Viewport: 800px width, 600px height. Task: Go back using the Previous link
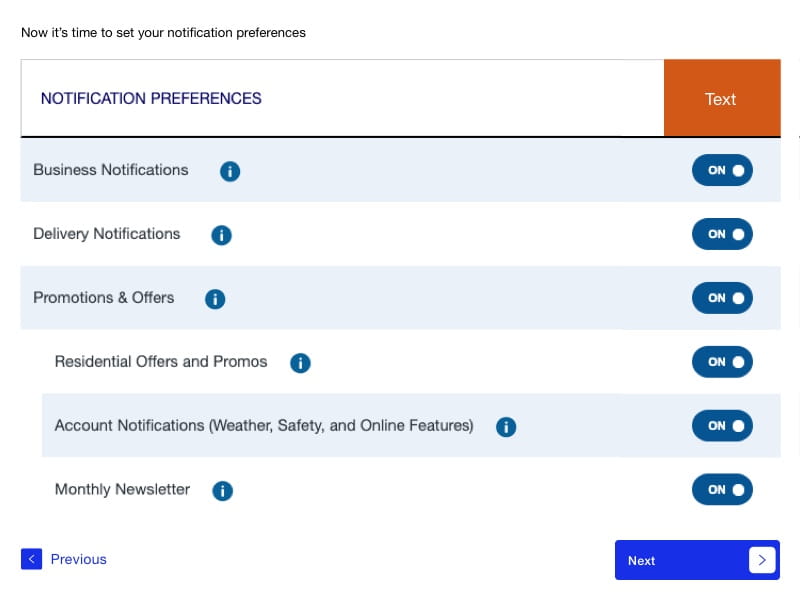point(78,559)
